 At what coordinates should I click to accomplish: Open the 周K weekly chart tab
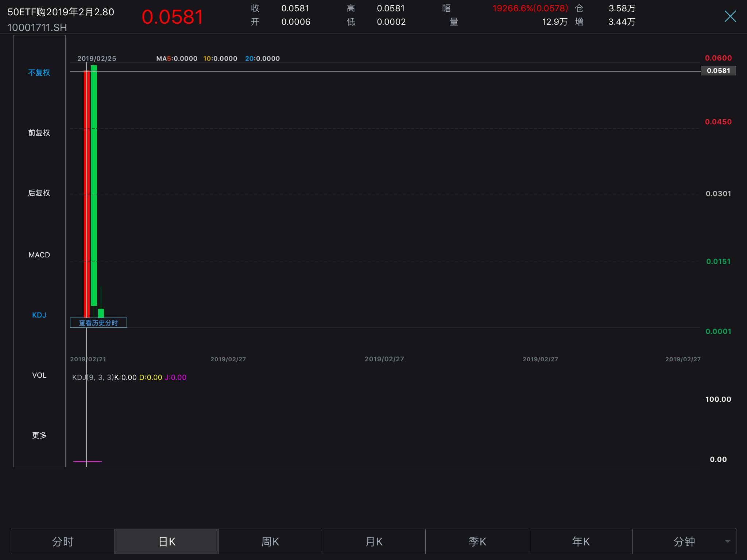point(270,541)
